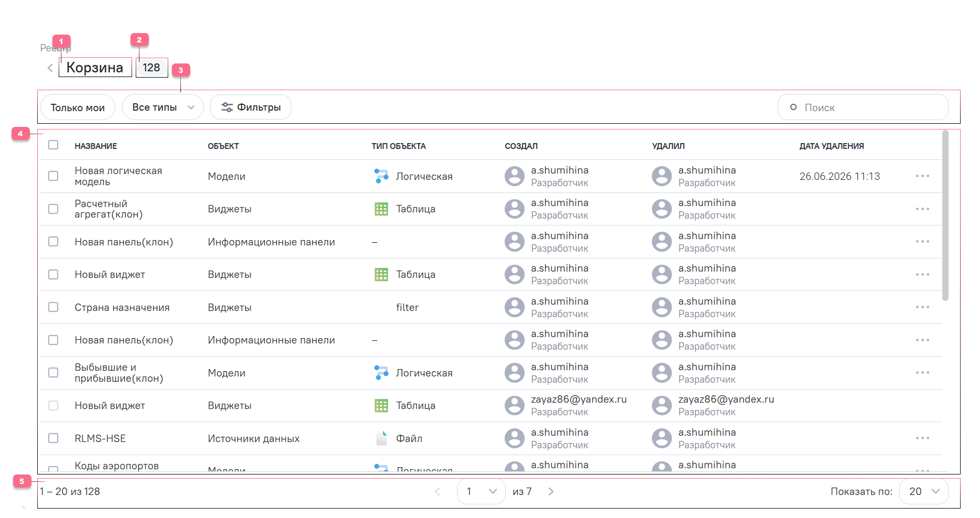
Task: Click the deleter avatar in the Новая логическая модель row
Action: coord(662,176)
